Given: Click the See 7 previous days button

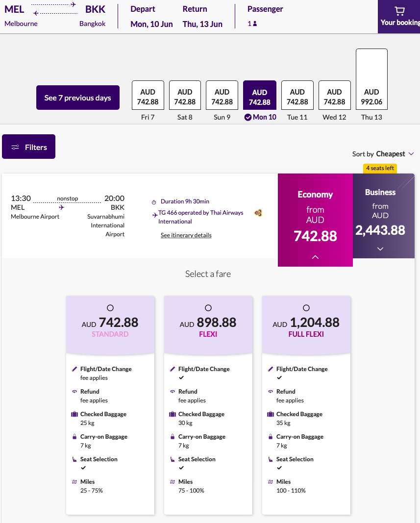Looking at the screenshot, I should pyautogui.click(x=77, y=98).
